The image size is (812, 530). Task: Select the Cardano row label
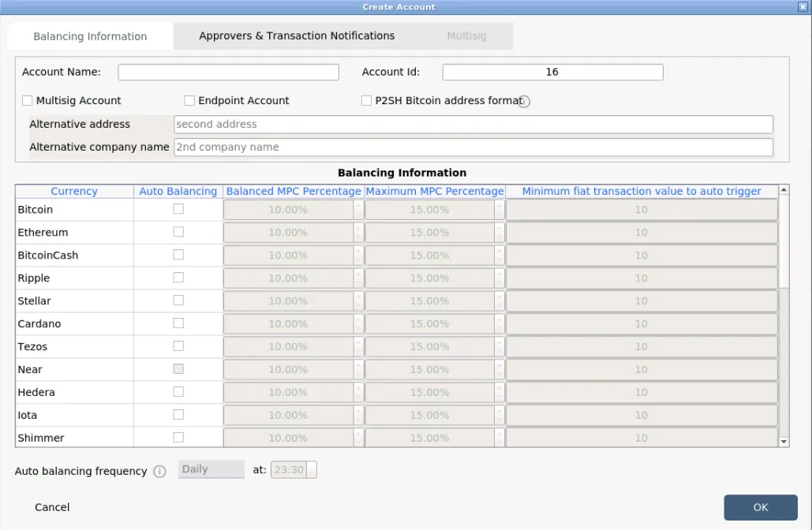click(39, 323)
